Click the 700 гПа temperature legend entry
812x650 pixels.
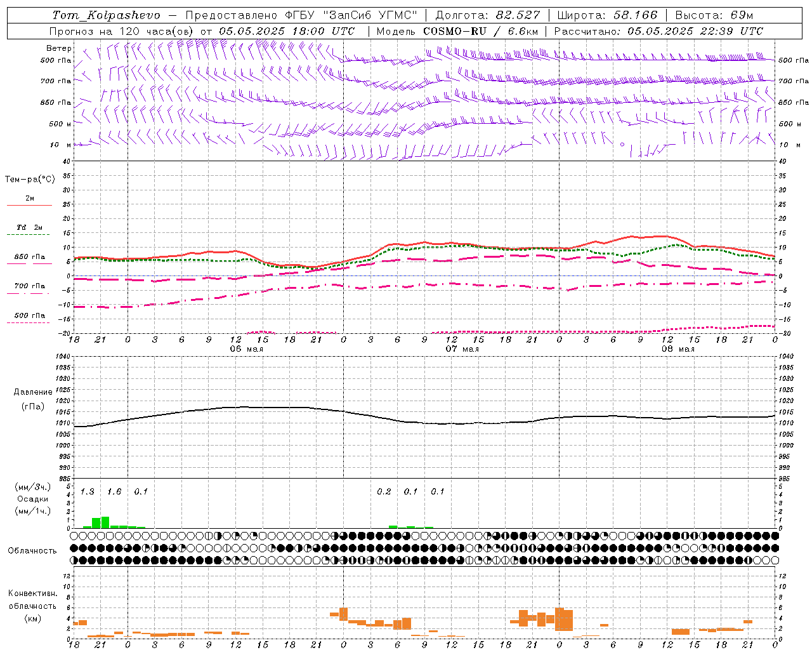(30, 286)
